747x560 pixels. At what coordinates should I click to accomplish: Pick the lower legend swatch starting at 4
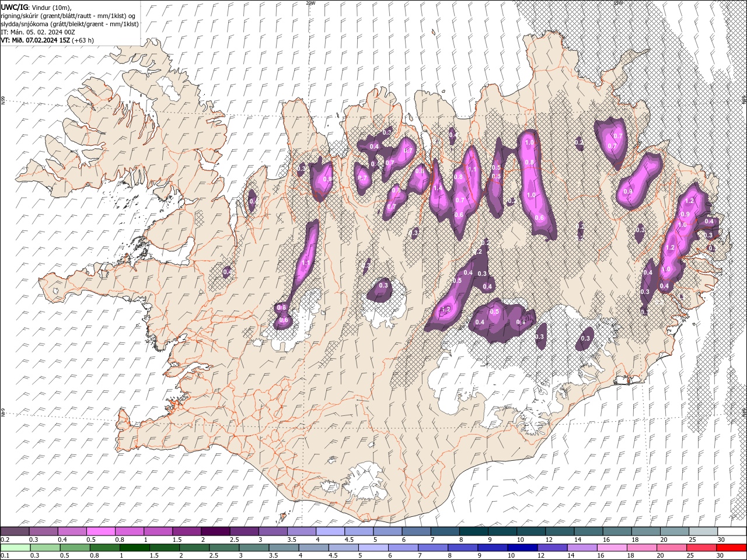click(313, 548)
